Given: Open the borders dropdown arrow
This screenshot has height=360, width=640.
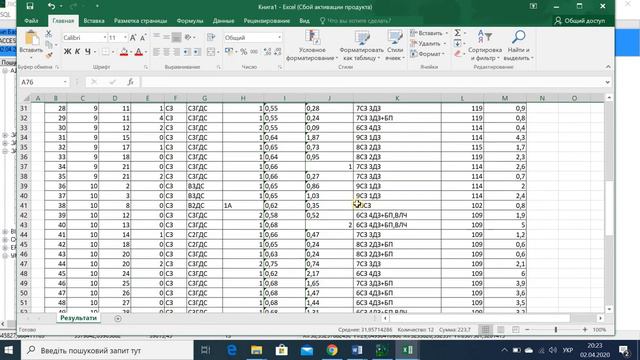Looking at the screenshot, I should [113, 52].
